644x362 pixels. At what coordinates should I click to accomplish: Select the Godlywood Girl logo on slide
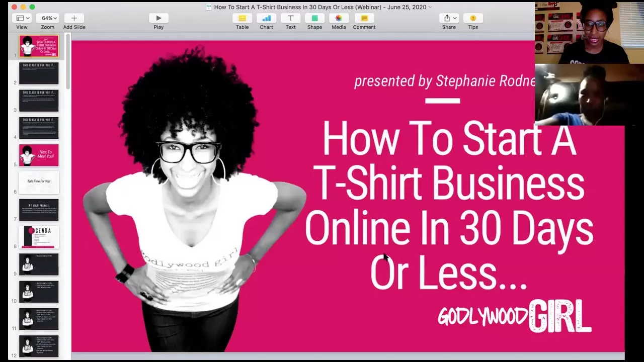[514, 316]
